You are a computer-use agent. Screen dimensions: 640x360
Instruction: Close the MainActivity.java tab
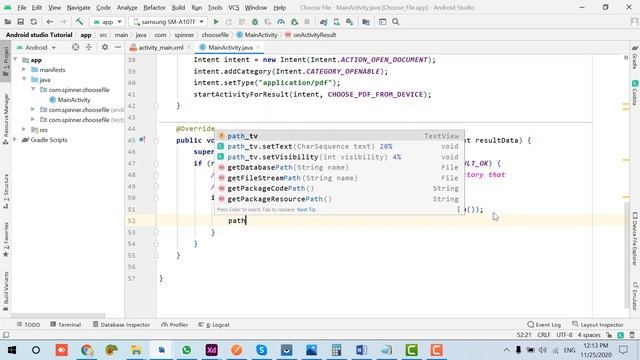pos(258,48)
